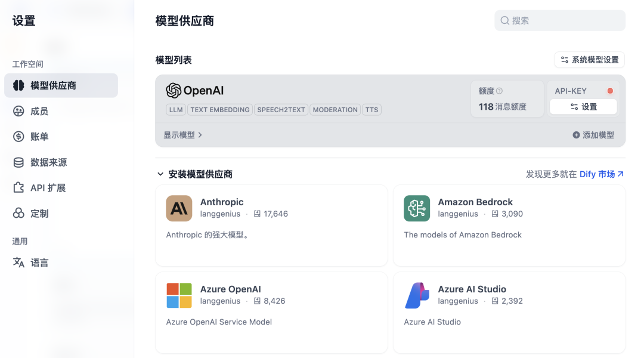Screen dimensions: 644x358
Task: Click the TEXT EMBEDDING tag
Action: click(219, 110)
